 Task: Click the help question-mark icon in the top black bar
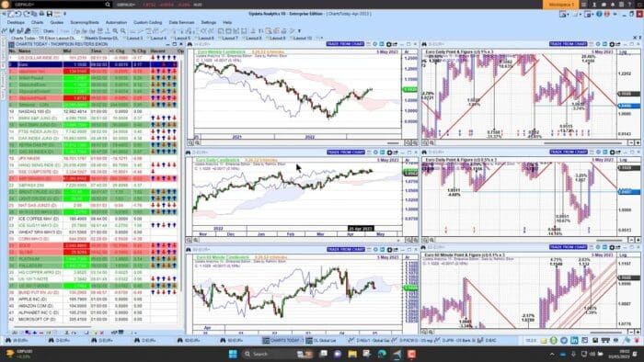point(629,5)
